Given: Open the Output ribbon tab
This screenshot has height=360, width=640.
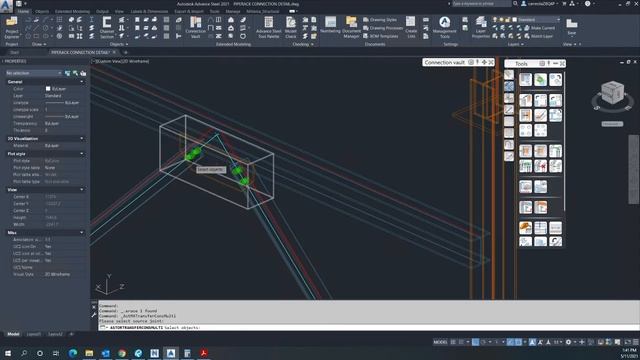Looking at the screenshot, I should click(x=102, y=11).
